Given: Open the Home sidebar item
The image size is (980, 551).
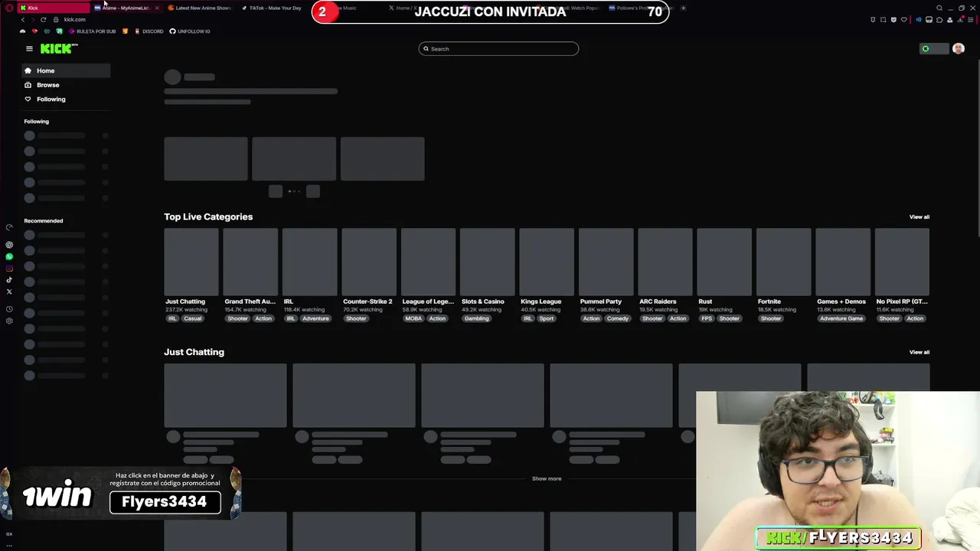Looking at the screenshot, I should 66,70.
